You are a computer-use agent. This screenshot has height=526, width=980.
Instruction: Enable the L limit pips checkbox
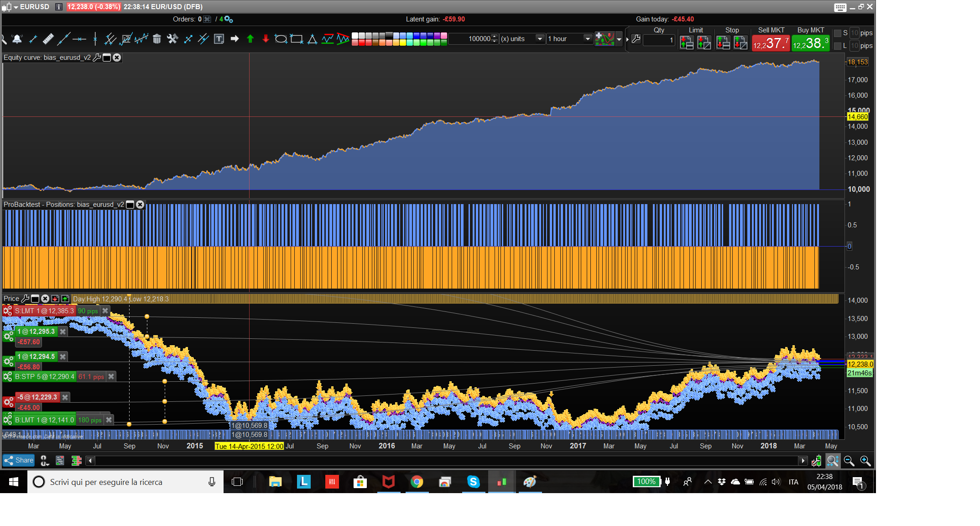tap(838, 46)
